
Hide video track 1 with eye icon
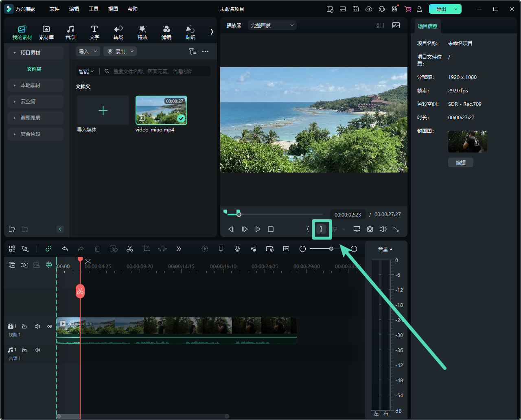click(50, 326)
